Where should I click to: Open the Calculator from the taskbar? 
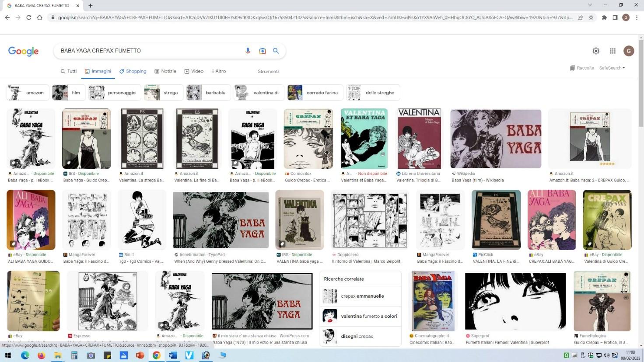tap(74, 355)
